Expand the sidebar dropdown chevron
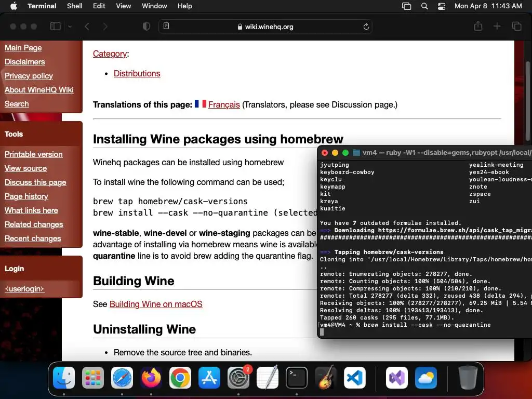 click(70, 26)
